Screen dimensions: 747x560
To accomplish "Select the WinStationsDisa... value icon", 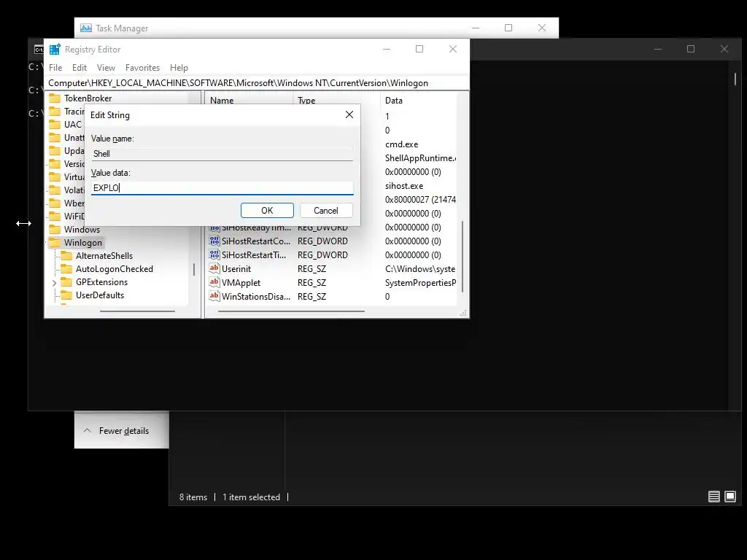I will coord(214,296).
